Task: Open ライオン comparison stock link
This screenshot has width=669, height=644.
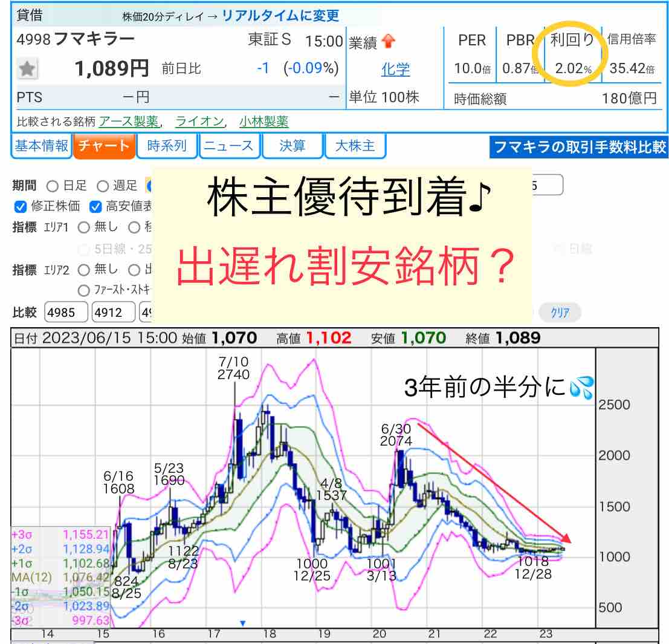Action: point(199,122)
